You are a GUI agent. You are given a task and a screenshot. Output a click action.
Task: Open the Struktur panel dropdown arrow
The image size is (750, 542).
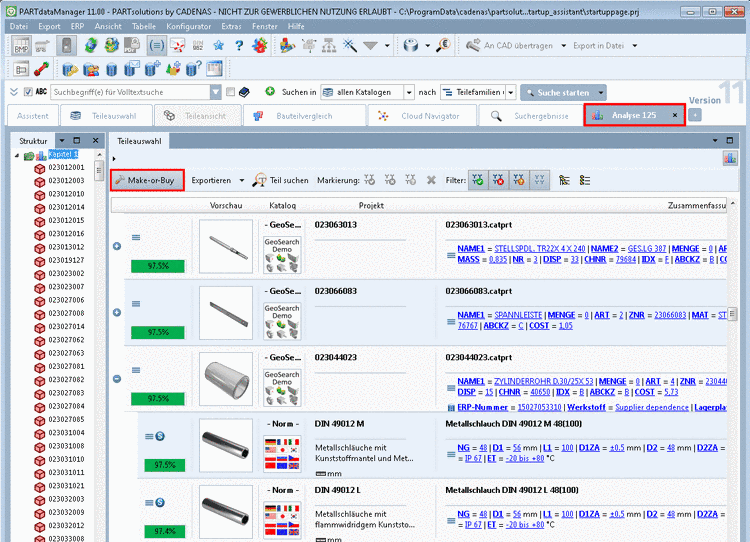(62, 141)
